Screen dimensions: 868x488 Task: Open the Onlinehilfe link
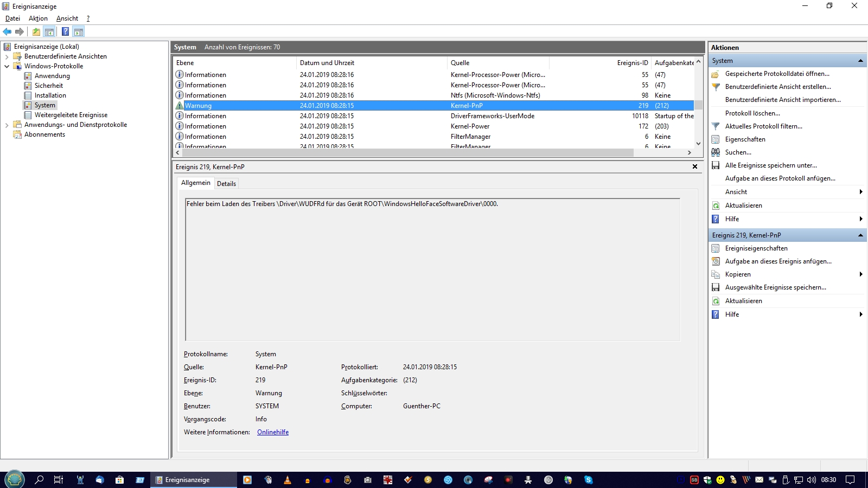[273, 432]
